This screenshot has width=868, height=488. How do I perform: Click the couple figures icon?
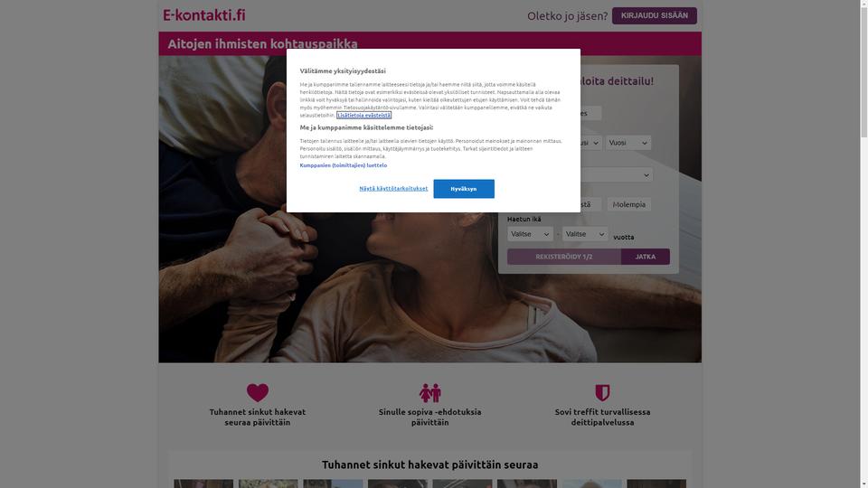pos(430,393)
